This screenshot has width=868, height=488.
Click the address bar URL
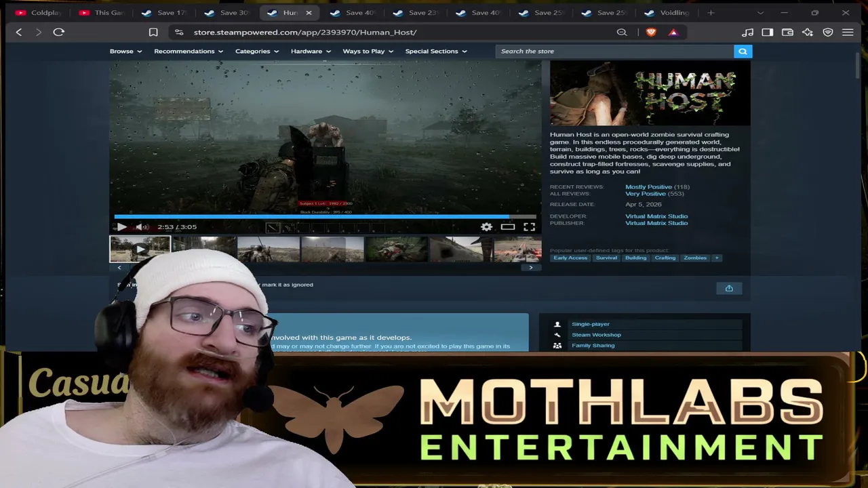coord(305,32)
